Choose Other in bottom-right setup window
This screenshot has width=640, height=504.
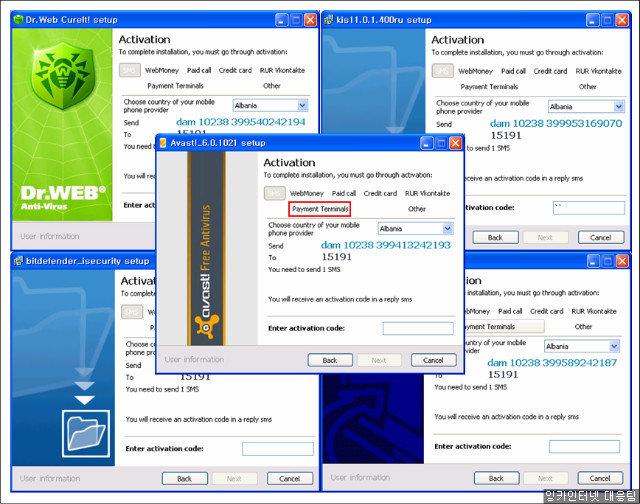click(x=583, y=326)
